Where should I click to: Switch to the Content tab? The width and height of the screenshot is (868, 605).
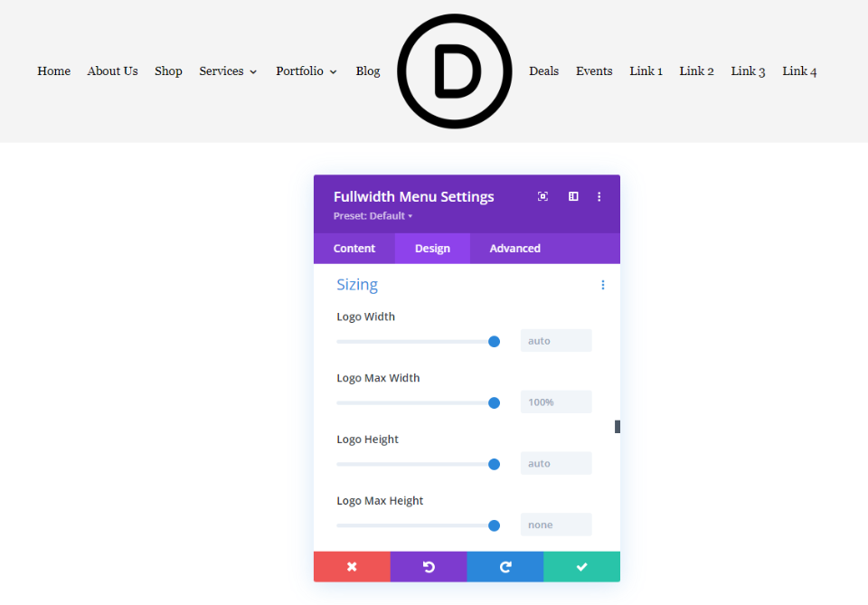354,249
